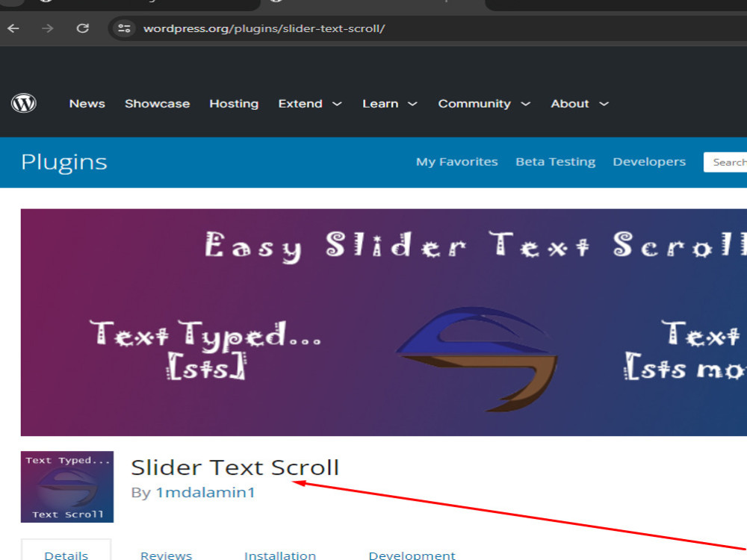Reload the page with the refresh icon

pyautogui.click(x=83, y=28)
